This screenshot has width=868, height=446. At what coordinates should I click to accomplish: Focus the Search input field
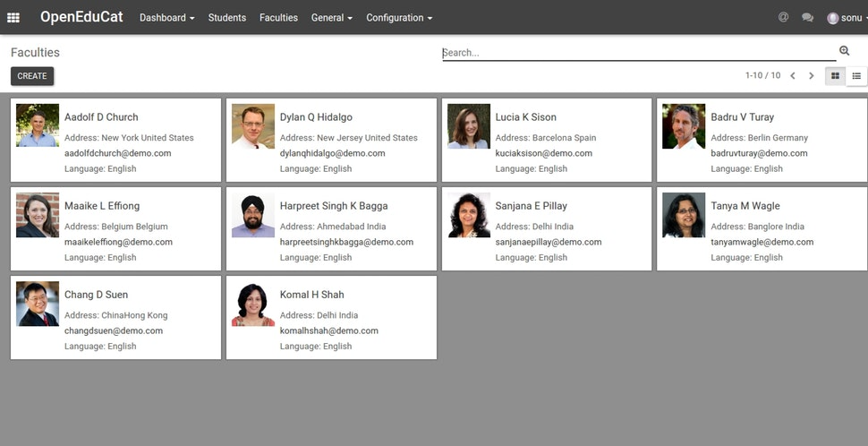pyautogui.click(x=640, y=53)
